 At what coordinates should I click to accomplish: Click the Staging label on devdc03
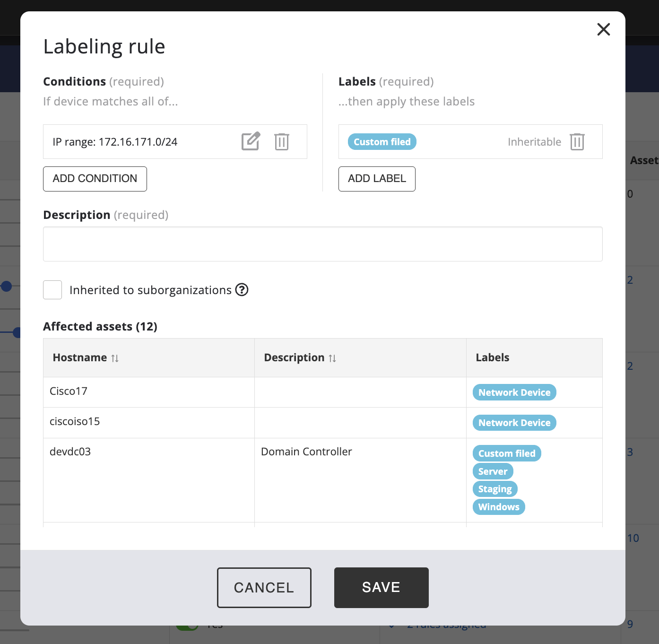pos(494,489)
